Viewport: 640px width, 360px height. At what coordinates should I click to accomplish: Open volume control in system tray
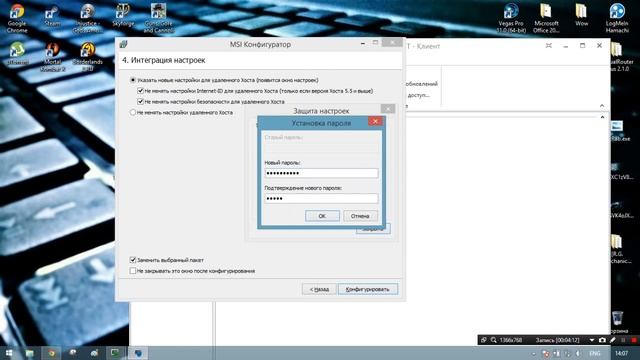tap(578, 353)
